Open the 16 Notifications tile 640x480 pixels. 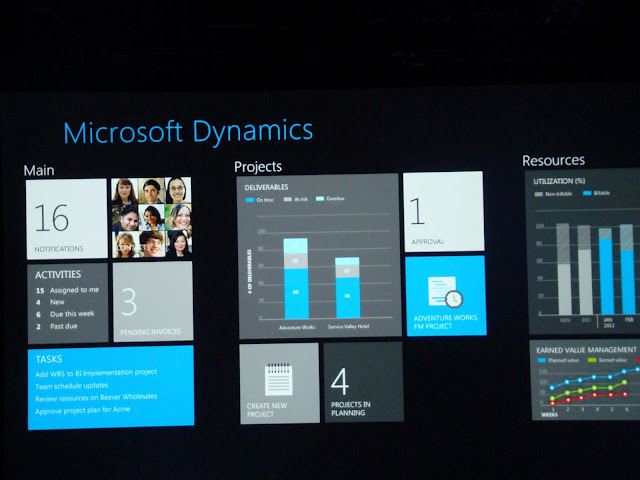pos(67,219)
